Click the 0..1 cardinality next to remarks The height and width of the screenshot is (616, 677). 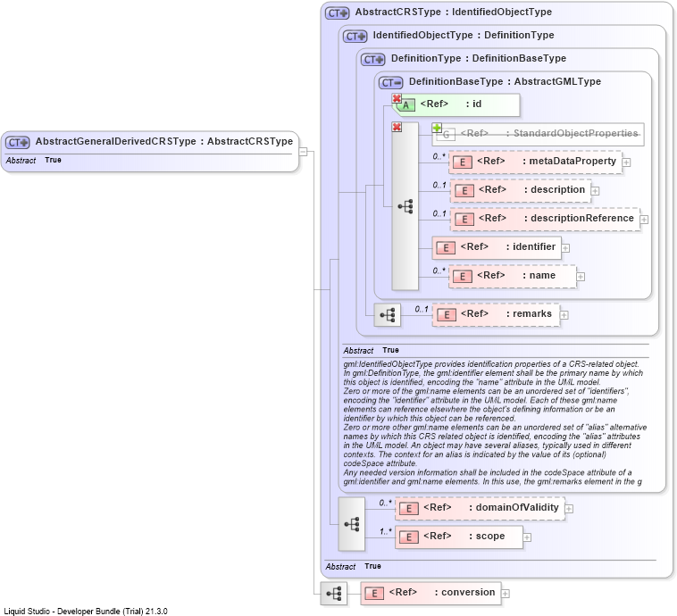point(422,309)
